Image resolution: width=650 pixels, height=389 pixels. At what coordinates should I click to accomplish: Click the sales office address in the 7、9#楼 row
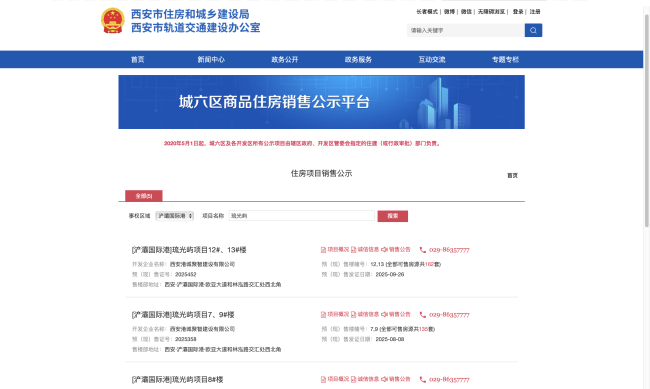(223, 350)
